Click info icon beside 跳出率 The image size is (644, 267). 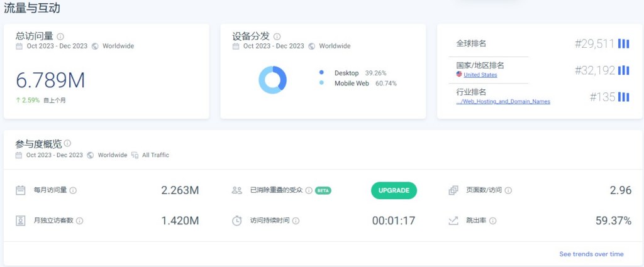click(493, 221)
